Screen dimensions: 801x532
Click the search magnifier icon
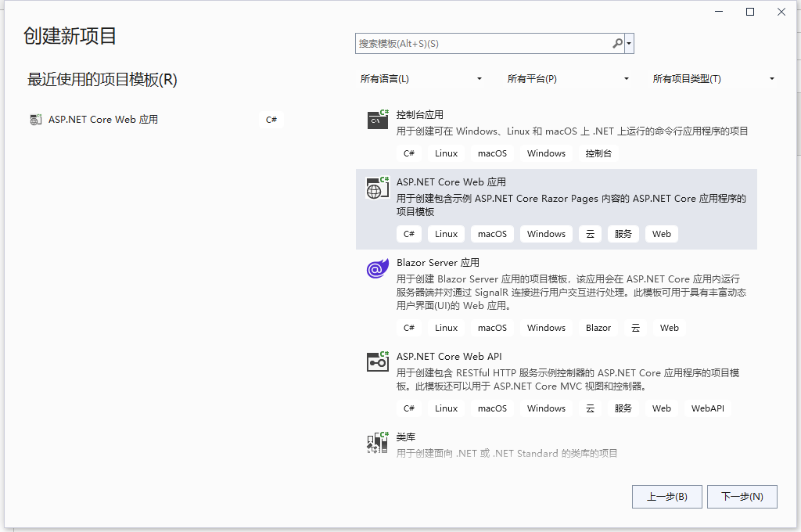click(618, 44)
